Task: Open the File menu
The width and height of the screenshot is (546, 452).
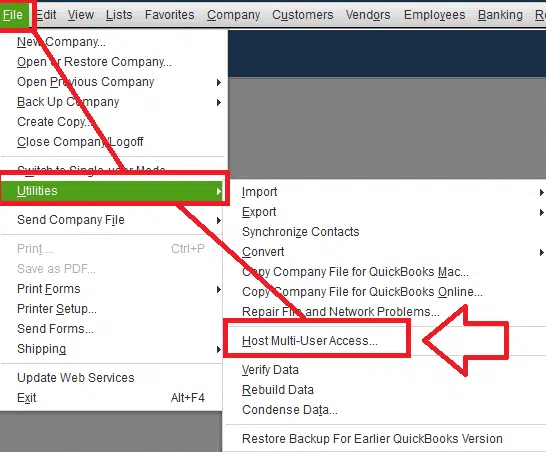Action: coord(13,15)
